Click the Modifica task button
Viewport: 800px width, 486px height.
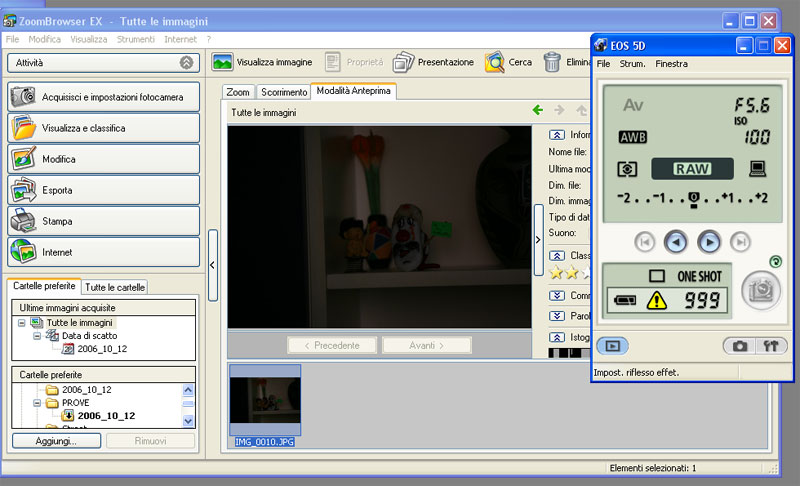coord(104,159)
